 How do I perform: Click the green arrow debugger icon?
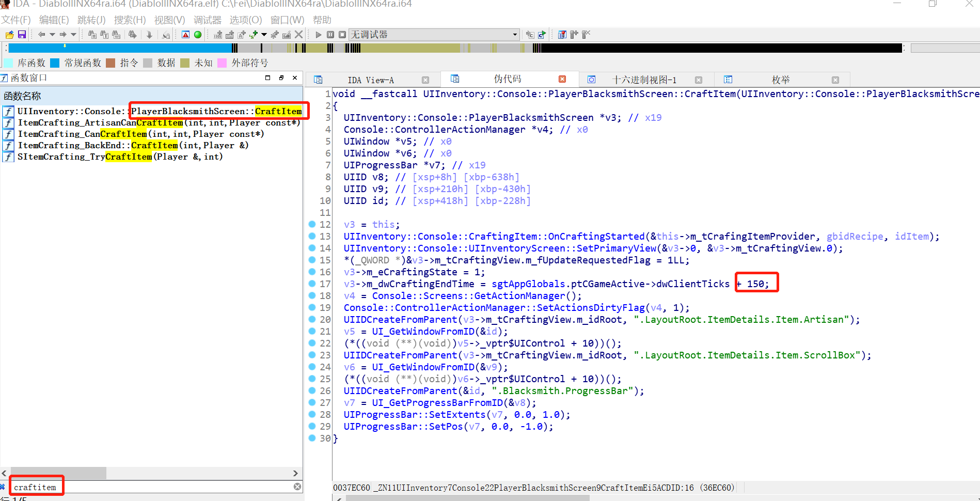tap(542, 35)
